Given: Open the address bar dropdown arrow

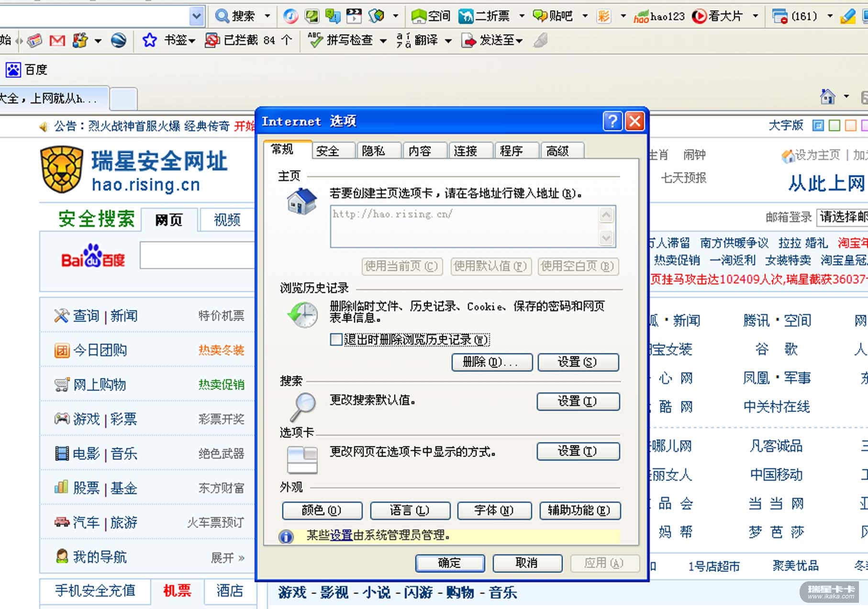Looking at the screenshot, I should [x=197, y=16].
